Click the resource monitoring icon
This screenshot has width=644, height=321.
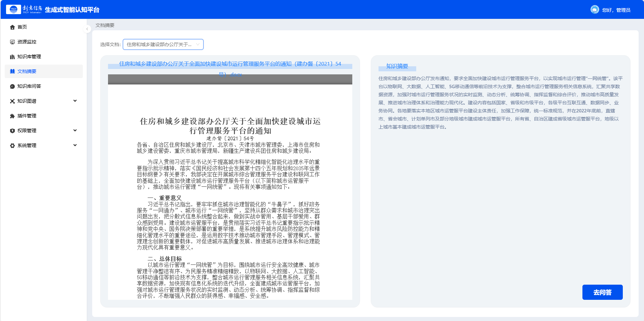[12, 42]
